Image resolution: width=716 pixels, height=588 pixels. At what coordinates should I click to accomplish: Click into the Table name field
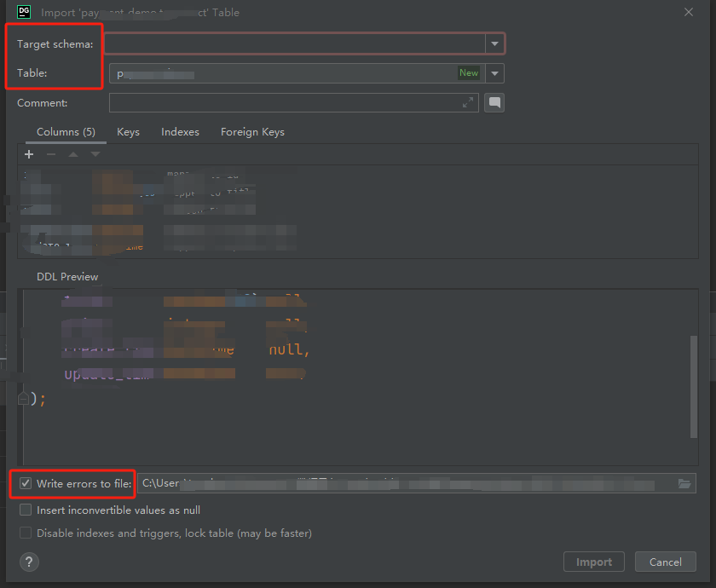click(297, 73)
